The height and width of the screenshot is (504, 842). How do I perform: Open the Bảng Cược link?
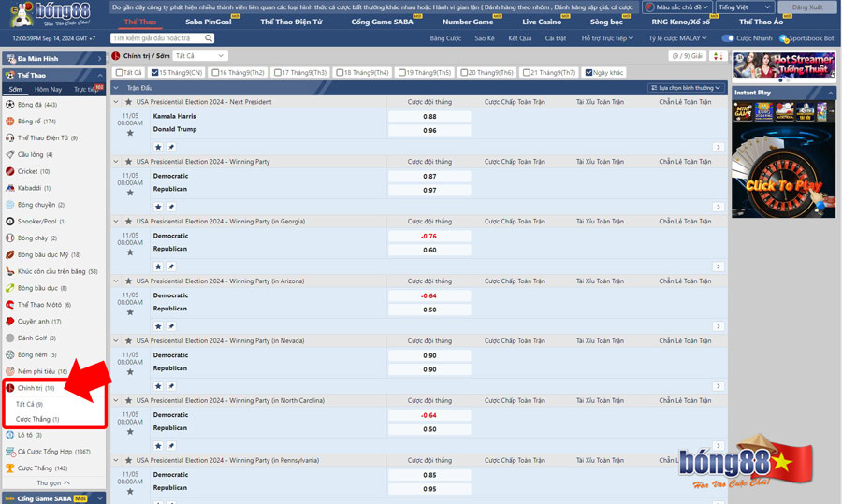click(445, 38)
